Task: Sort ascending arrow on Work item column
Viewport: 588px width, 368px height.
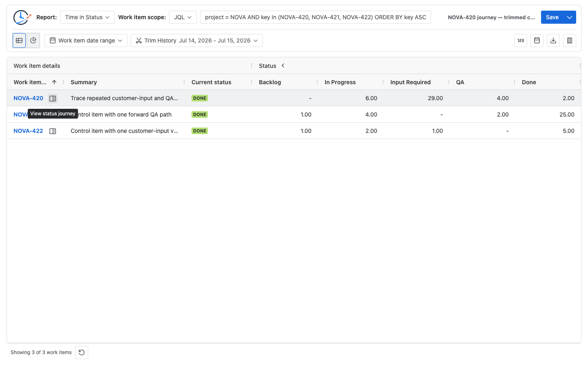Action: click(54, 82)
